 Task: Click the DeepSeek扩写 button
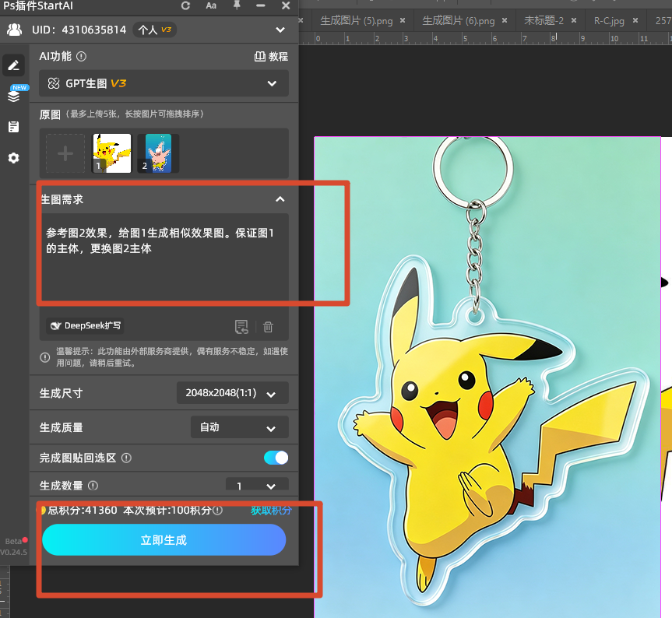[86, 326]
